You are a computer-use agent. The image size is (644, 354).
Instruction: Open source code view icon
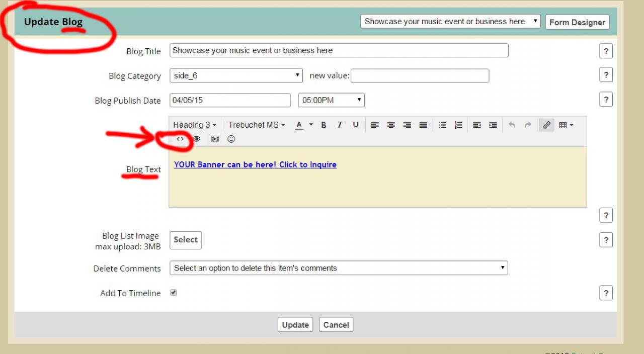tap(180, 139)
